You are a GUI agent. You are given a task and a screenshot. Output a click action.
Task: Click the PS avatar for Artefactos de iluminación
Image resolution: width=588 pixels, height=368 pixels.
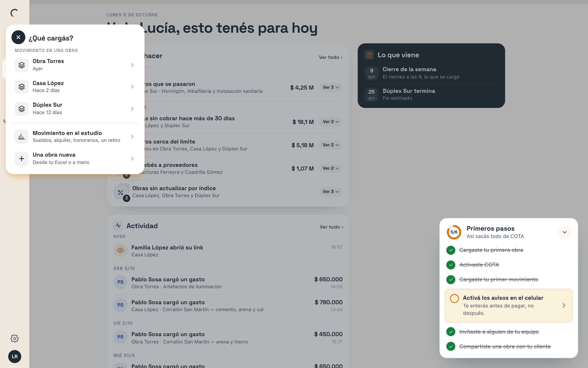coord(120,282)
